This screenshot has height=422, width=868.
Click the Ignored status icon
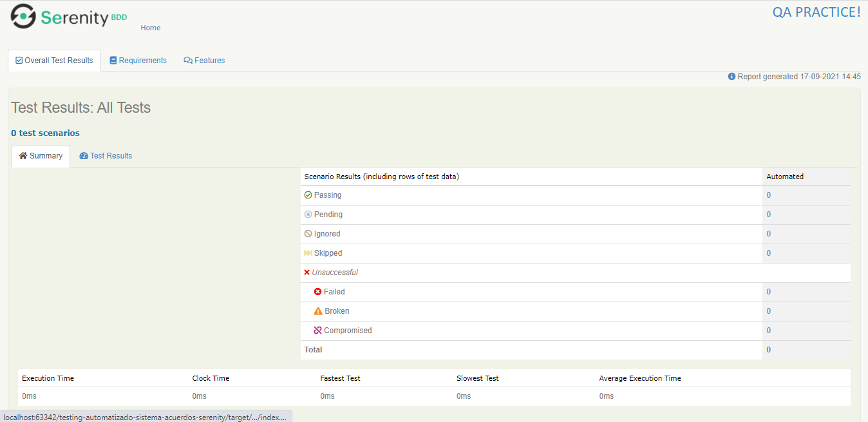pyautogui.click(x=308, y=233)
